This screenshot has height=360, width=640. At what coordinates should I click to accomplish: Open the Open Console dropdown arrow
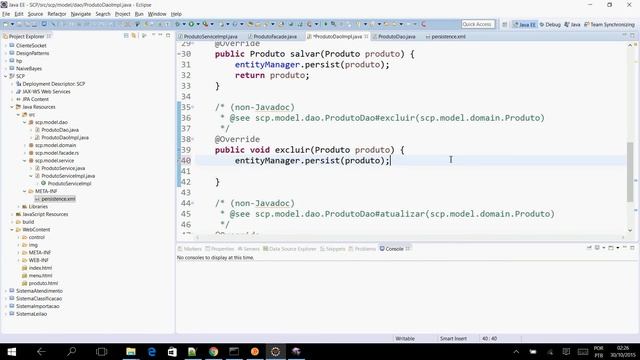click(617, 248)
